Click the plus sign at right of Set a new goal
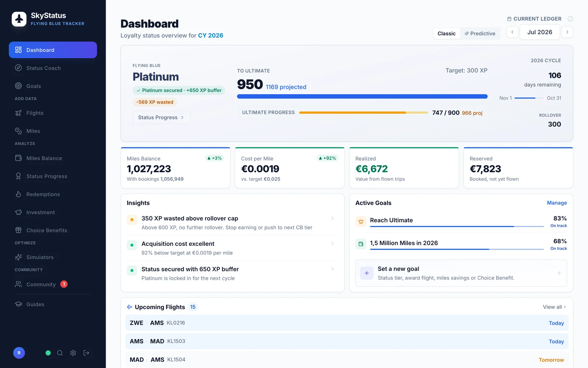 pos(559,273)
